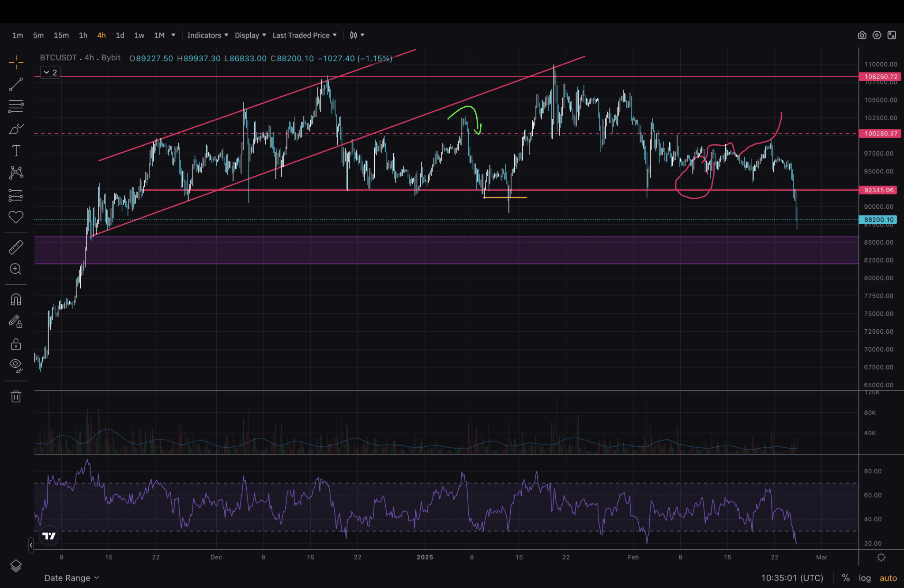This screenshot has width=904, height=588.
Task: Click the 88200.10 current price label
Action: pyautogui.click(x=879, y=219)
